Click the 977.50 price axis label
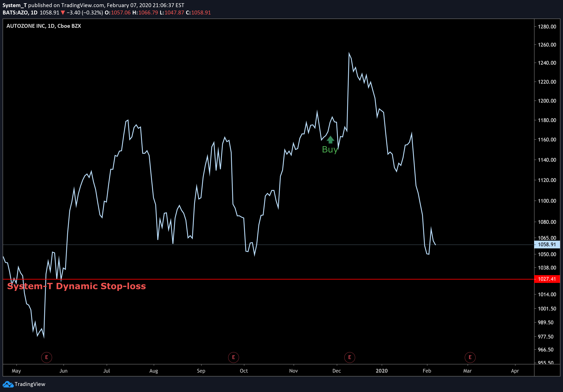Screen dimensions: 563x392 pyautogui.click(x=546, y=337)
